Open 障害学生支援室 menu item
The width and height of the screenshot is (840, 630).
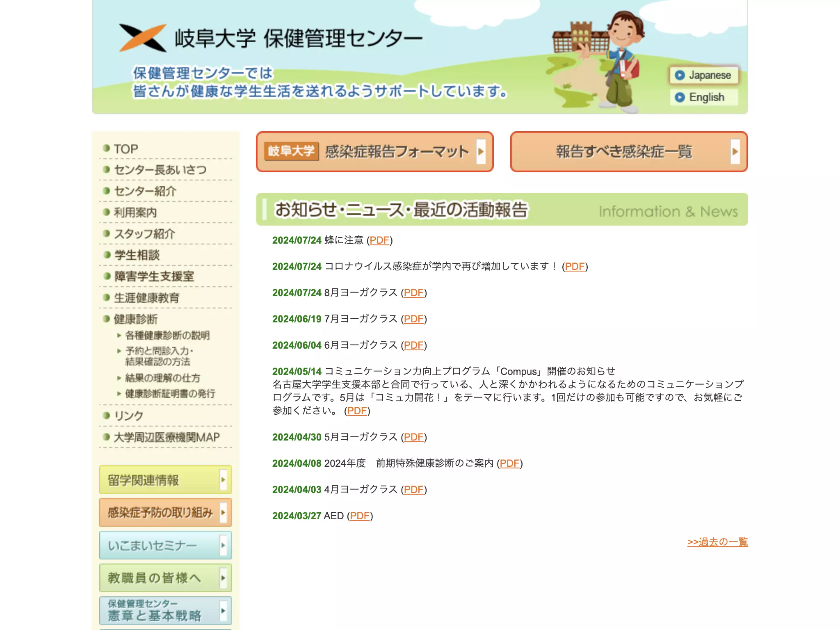click(x=154, y=276)
